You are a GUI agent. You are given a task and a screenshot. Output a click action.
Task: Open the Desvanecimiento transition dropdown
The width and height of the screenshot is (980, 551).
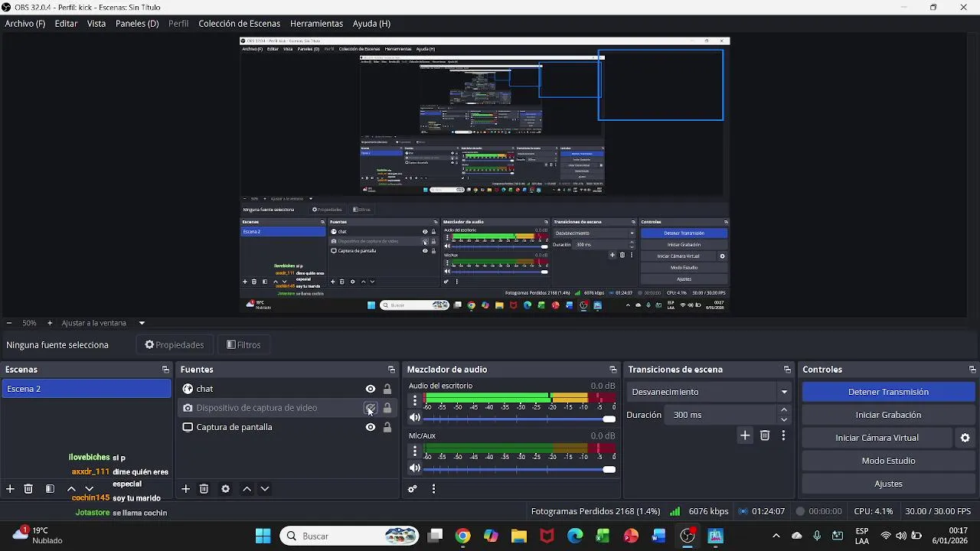[709, 392]
